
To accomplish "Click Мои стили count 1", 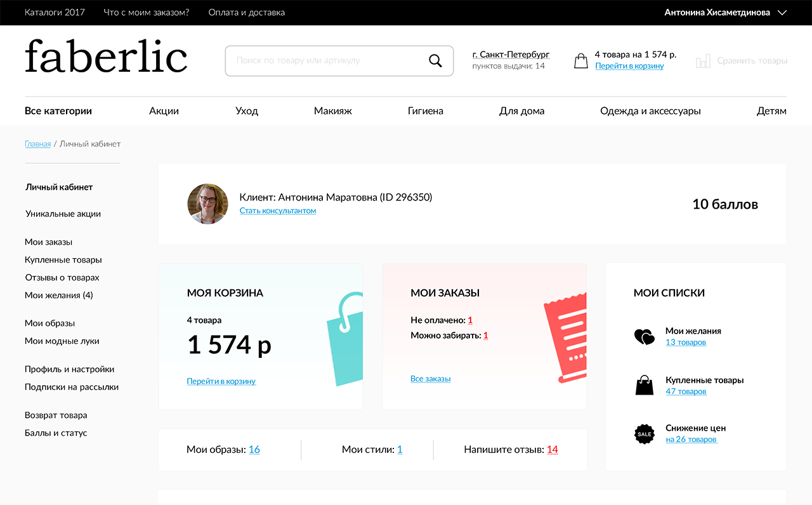I will click(x=400, y=450).
